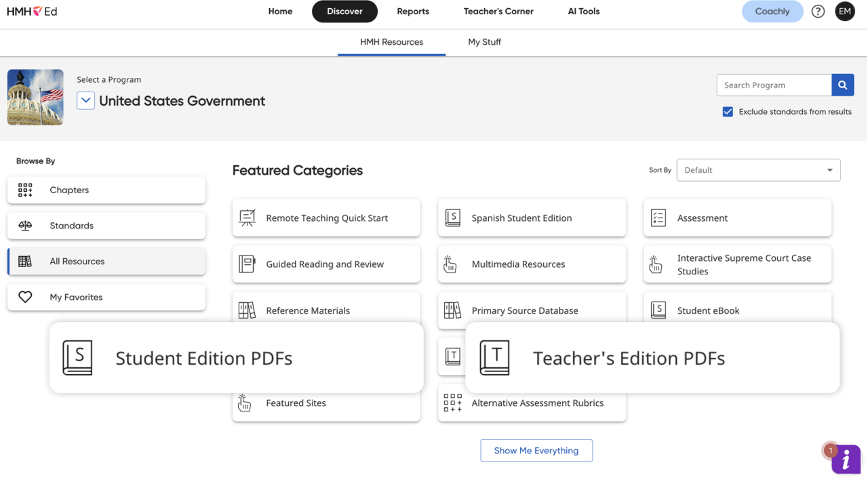Open the Reports menu
This screenshot has width=868, height=488.
coord(413,12)
